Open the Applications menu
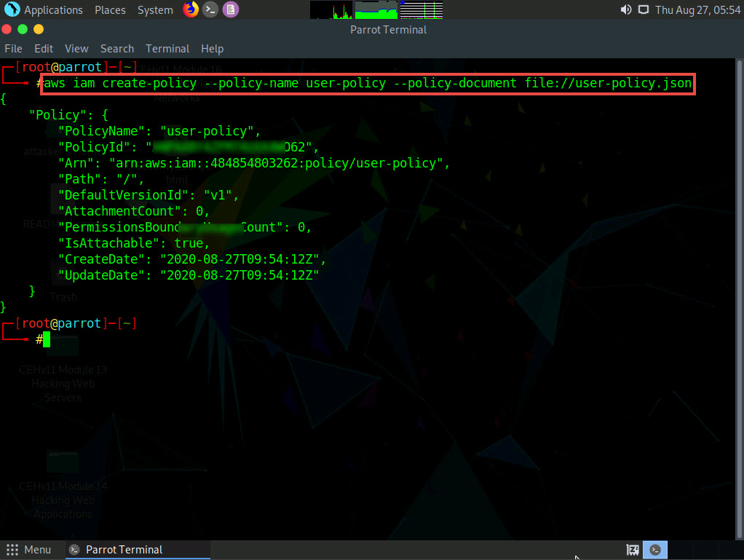The image size is (744, 560). [53, 10]
